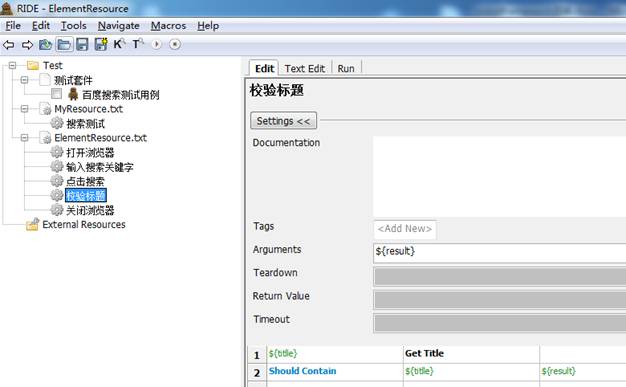
Task: Collapse the 测试套件 tree node
Action: (24, 80)
